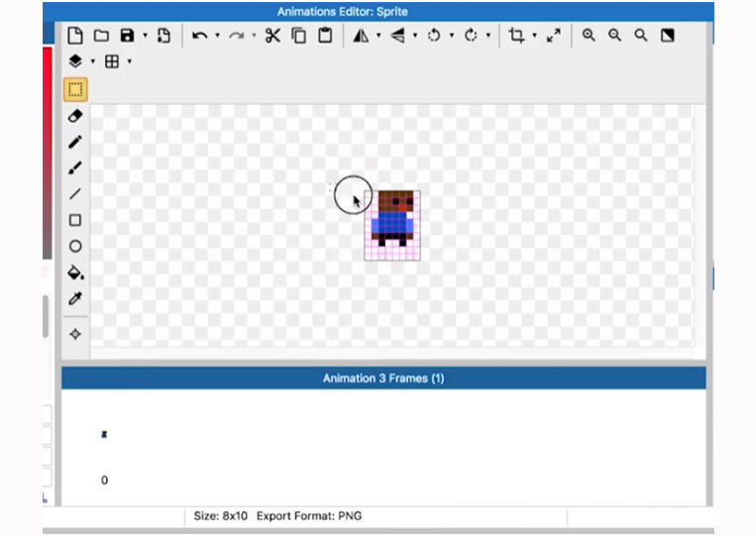756x536 pixels.
Task: Click the 'Export Format: PNG' status text
Action: 309,516
